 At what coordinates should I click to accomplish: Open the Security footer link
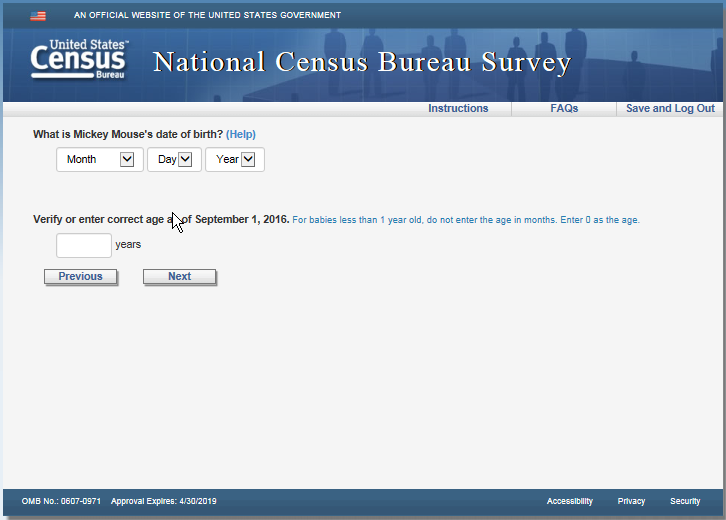(x=685, y=501)
